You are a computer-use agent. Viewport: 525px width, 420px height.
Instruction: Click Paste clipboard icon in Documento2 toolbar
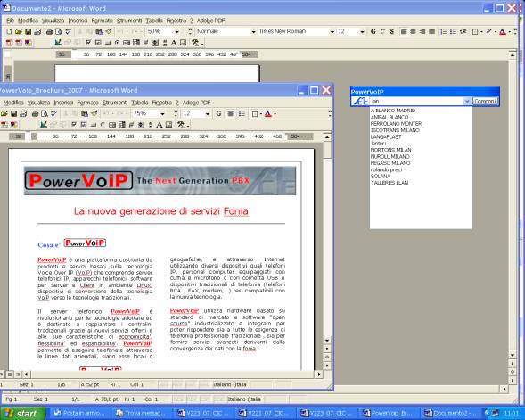point(99,31)
